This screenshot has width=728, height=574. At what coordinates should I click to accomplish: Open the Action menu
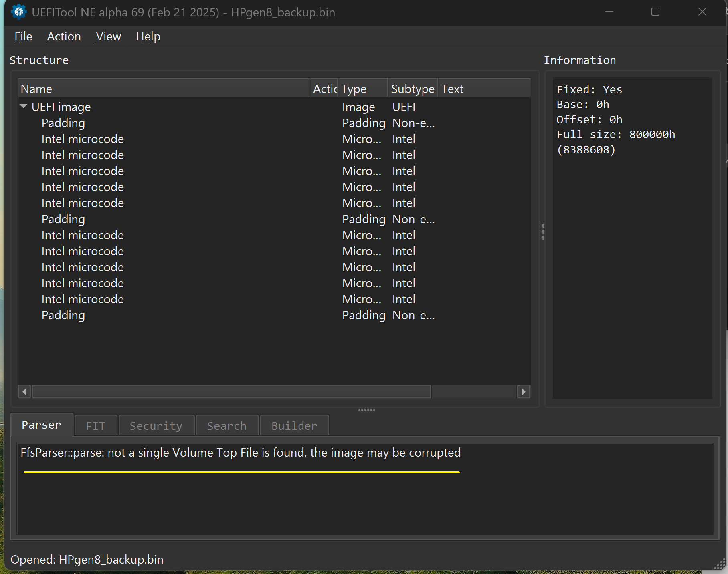click(x=64, y=36)
